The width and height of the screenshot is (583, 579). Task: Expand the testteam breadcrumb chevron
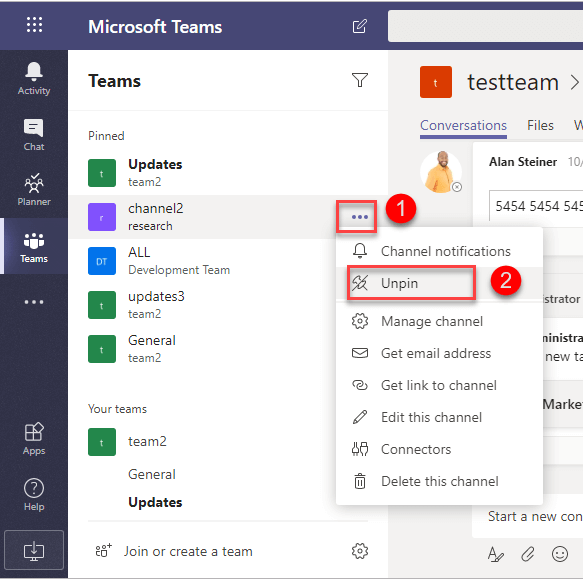(x=575, y=82)
